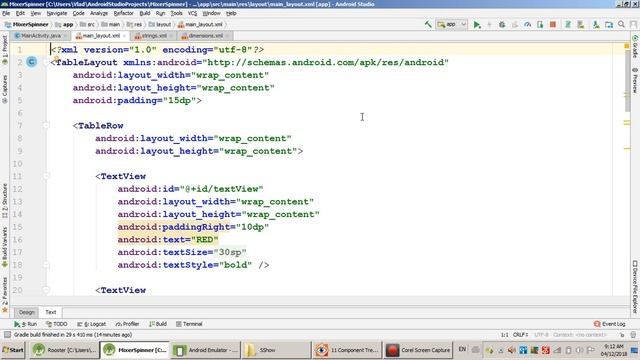Click the Sync Project with Gradle icon
Image resolution: width=640 pixels, height=360 pixels.
pyautogui.click(x=568, y=24)
